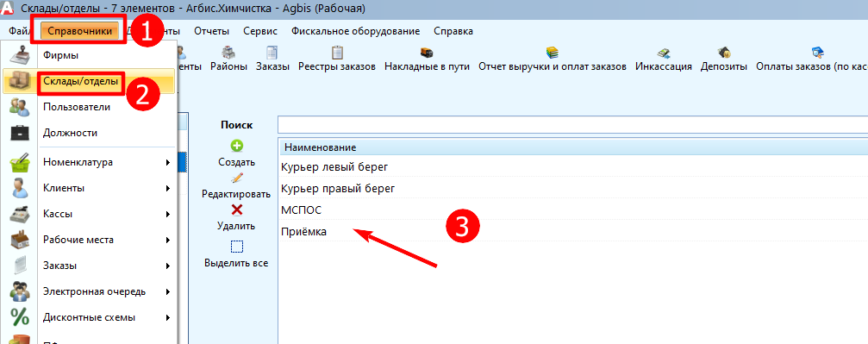Expand the Номенклатура submenu arrow
This screenshot has width=868, height=344.
click(167, 162)
